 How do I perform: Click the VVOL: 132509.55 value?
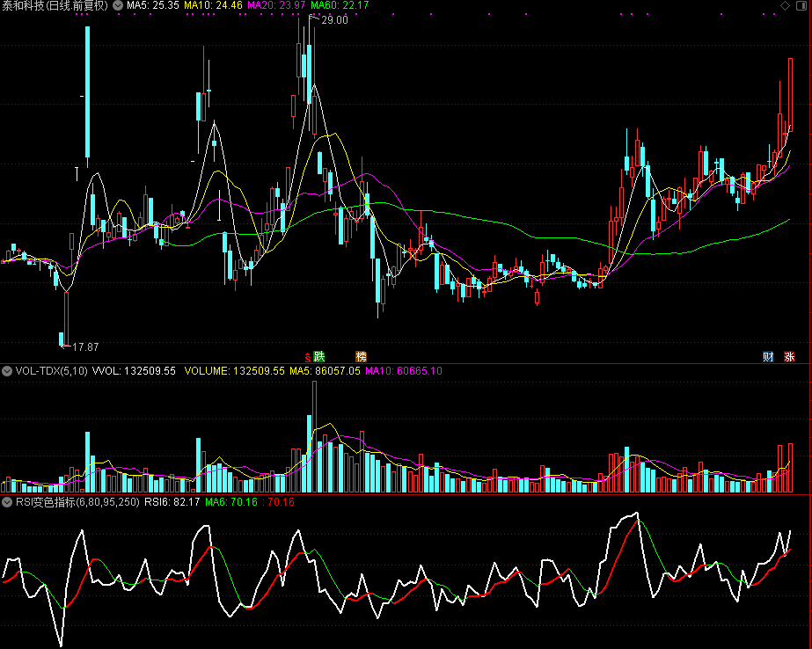pos(134,371)
